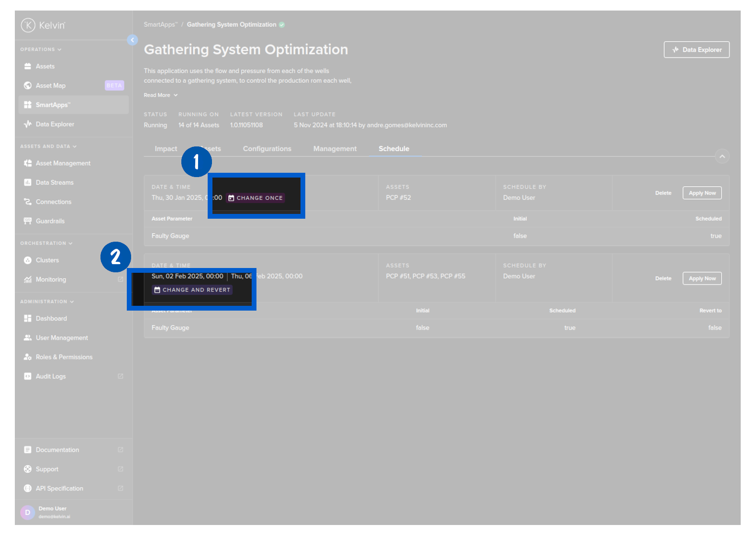Switch to the Configurations tab

[x=267, y=149]
